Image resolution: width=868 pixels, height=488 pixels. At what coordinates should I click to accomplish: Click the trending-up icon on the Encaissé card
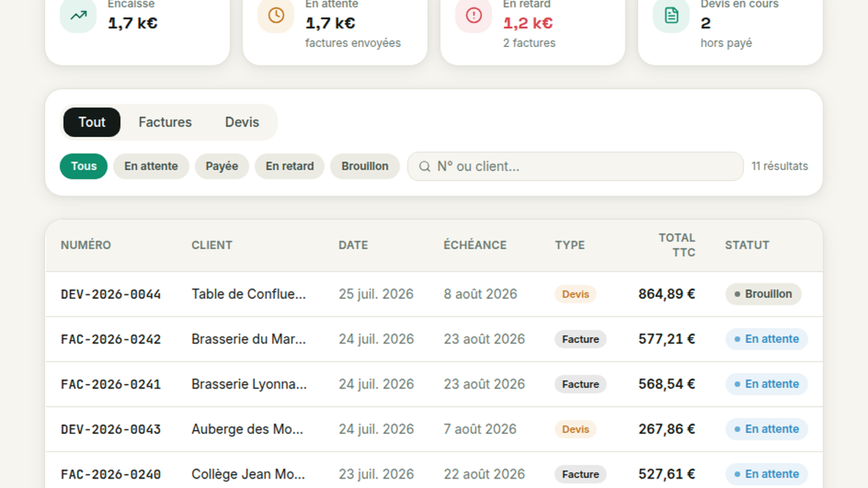pos(78,15)
